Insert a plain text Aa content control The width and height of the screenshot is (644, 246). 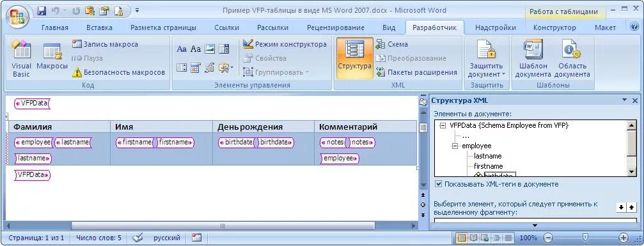coord(196,49)
